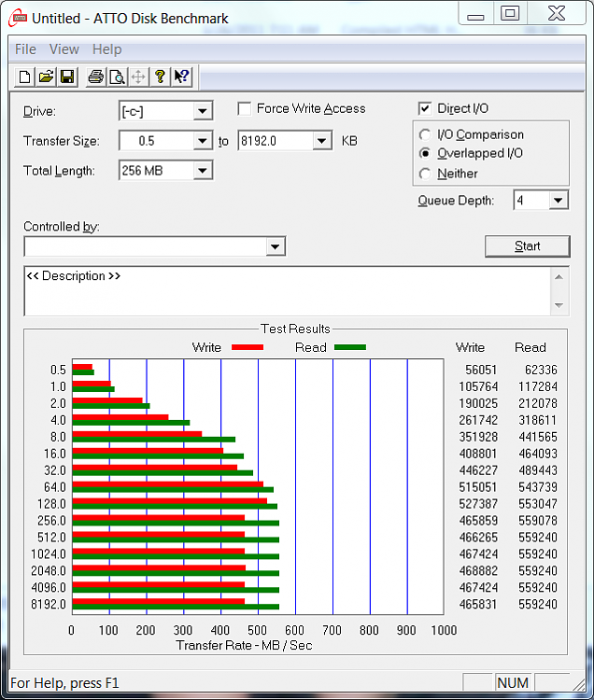594x700 pixels.
Task: Minimize the ATTO Disk Benchmark window
Action: (475, 14)
